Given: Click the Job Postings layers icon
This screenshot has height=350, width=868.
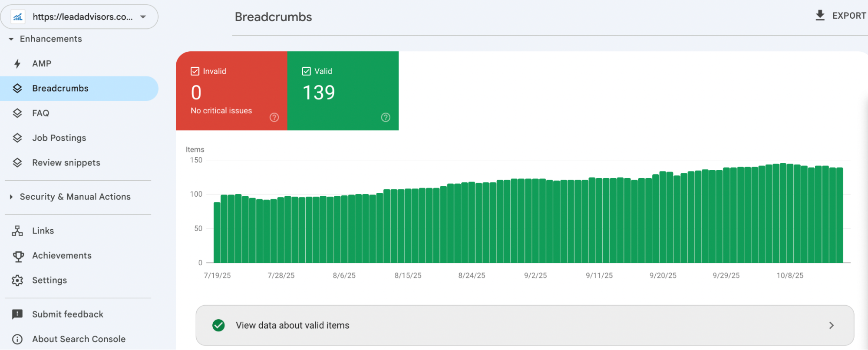Looking at the screenshot, I should 17,138.
